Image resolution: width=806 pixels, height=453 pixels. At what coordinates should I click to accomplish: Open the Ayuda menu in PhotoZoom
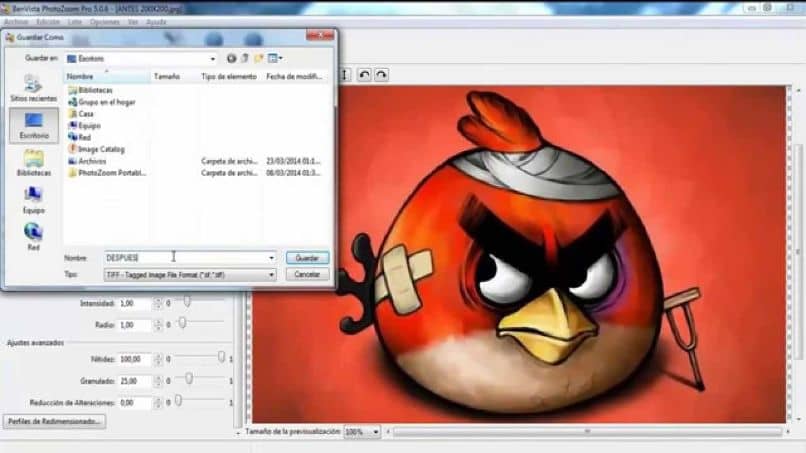click(x=156, y=22)
